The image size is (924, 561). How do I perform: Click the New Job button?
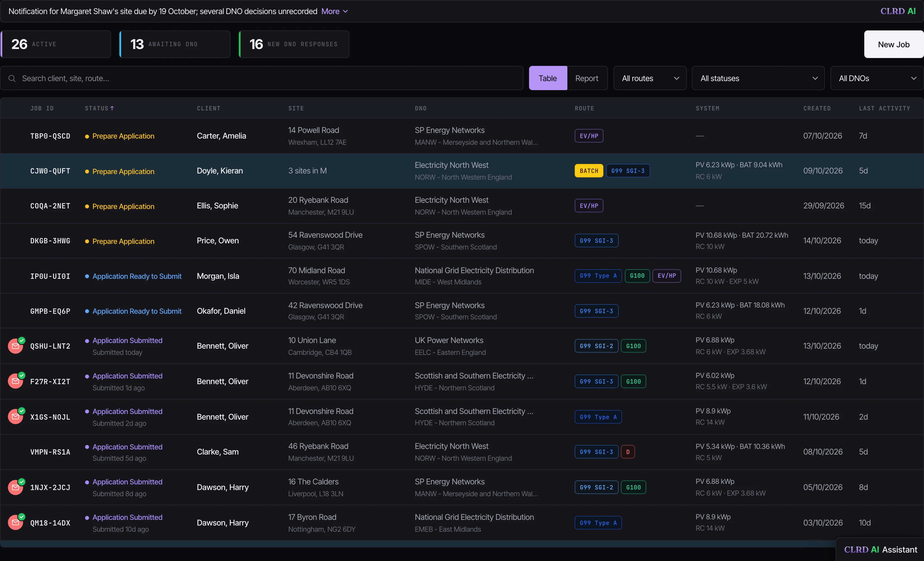click(894, 44)
